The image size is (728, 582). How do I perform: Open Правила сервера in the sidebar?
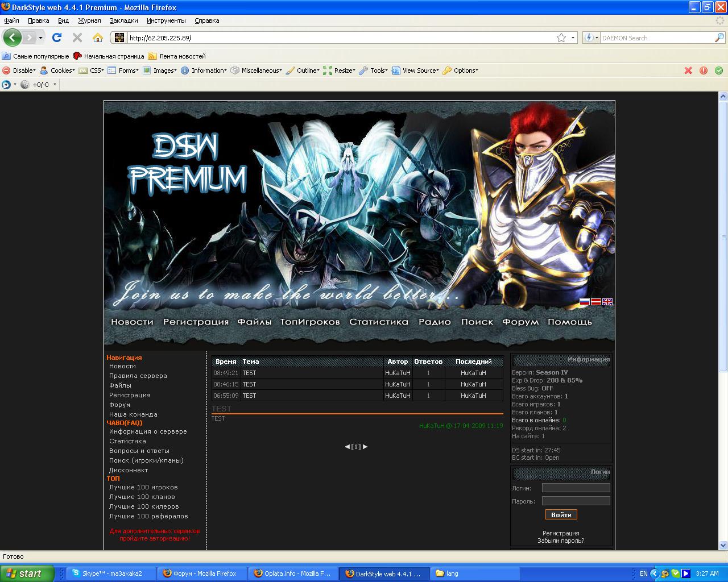pyautogui.click(x=138, y=376)
